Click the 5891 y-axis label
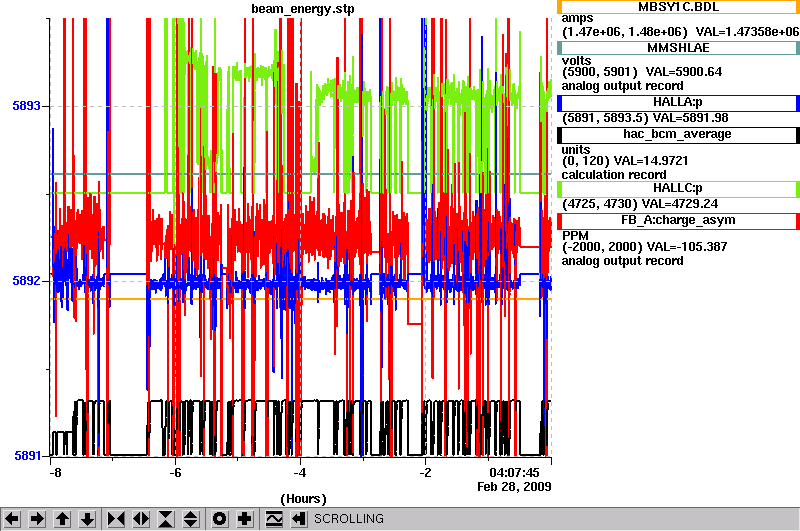This screenshot has width=800, height=531. point(27,456)
